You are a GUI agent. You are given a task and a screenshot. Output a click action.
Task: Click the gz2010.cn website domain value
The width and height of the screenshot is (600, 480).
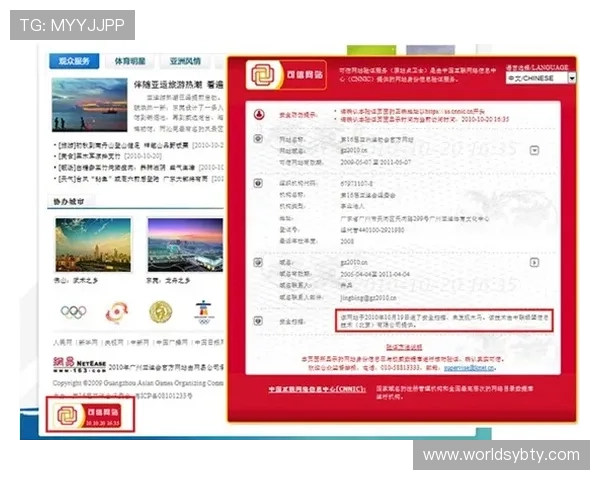pyautogui.click(x=354, y=150)
